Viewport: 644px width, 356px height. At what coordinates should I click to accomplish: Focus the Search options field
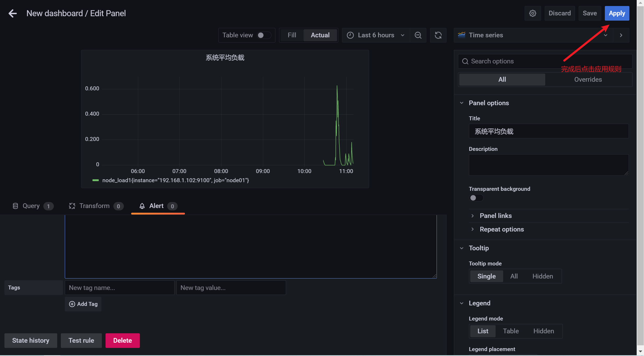coord(545,61)
